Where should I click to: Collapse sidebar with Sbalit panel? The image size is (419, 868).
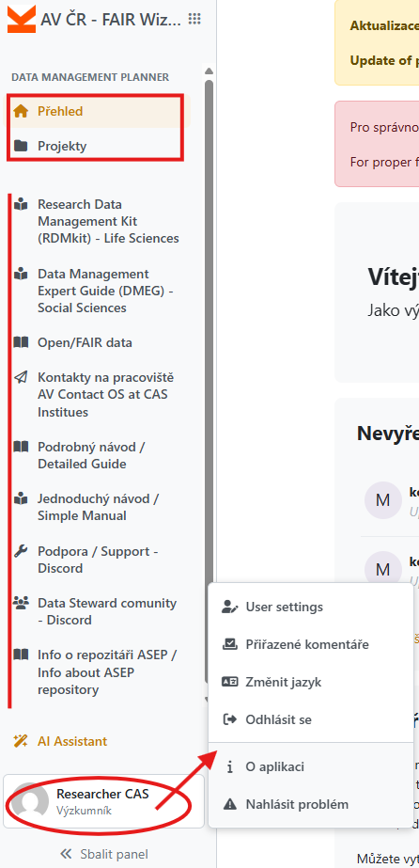pyautogui.click(x=104, y=854)
